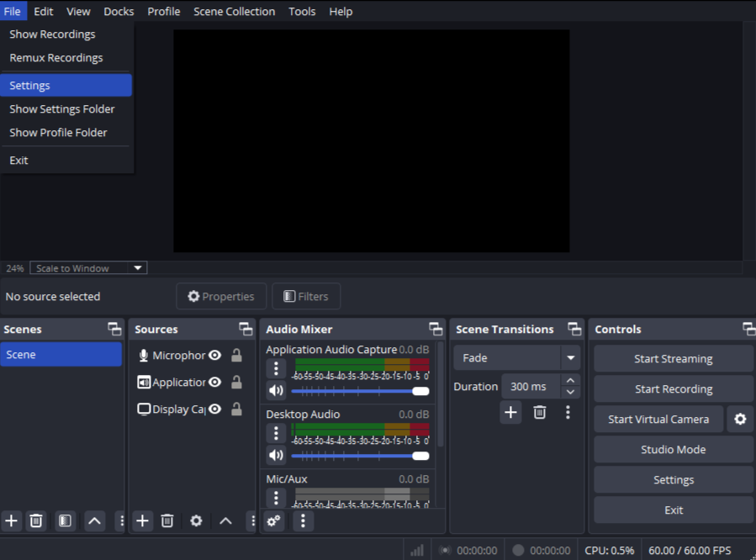Remove transition using the trash icon
756x560 pixels.
coord(540,412)
